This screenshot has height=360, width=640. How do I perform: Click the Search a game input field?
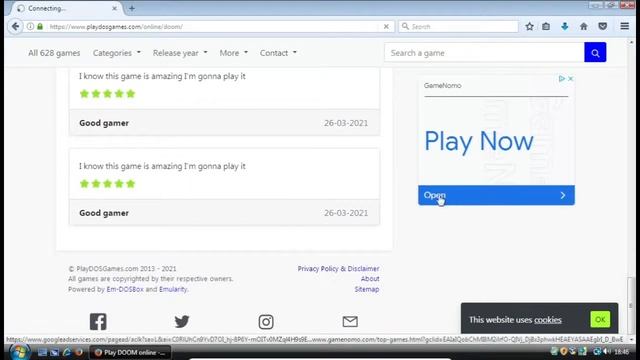[484, 53]
